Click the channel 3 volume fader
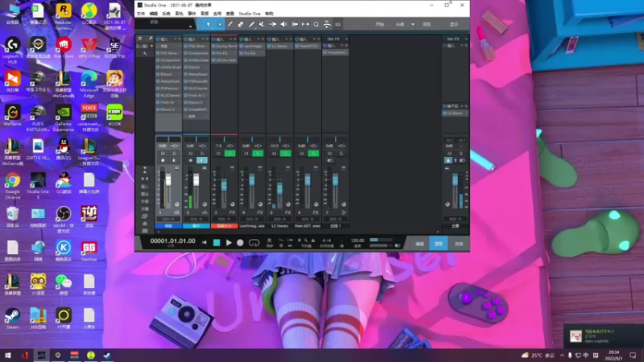This screenshot has height=362, width=644. coord(224,185)
